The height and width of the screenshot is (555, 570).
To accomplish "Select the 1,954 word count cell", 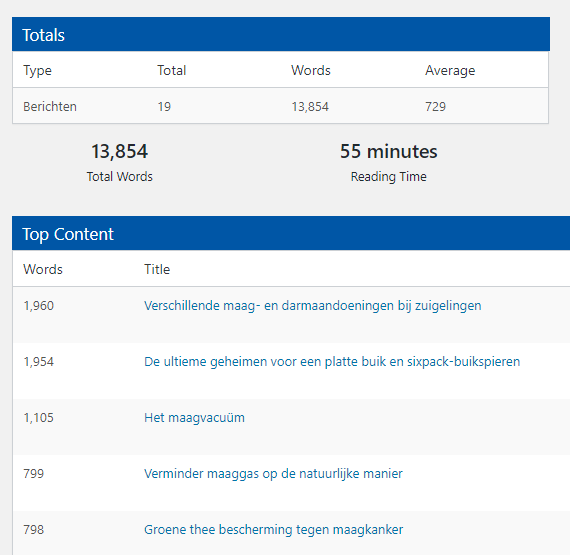I will pyautogui.click(x=39, y=362).
